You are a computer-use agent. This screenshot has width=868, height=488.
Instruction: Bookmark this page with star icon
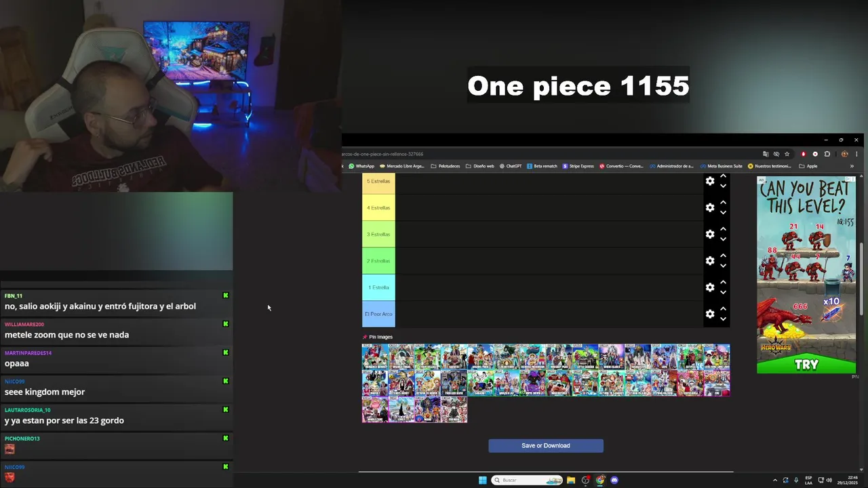point(787,154)
